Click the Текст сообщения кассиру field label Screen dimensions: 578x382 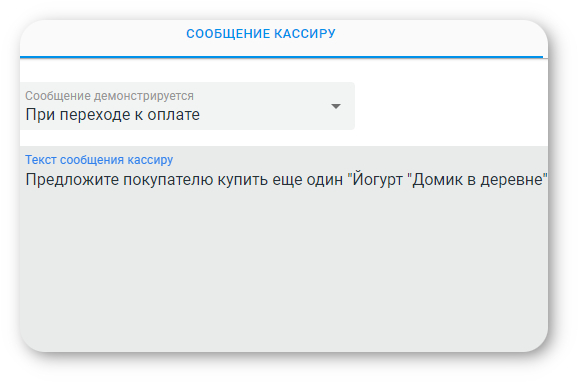pos(99,160)
